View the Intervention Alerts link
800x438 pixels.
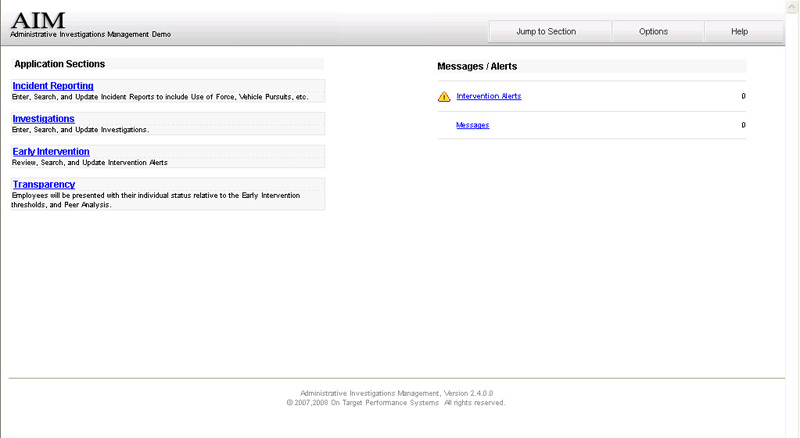coord(489,96)
